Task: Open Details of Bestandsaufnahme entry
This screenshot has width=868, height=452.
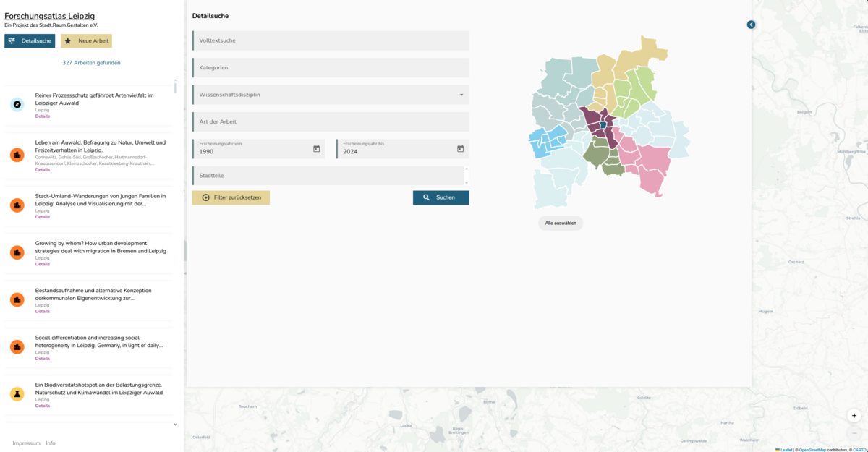Action: tap(43, 311)
